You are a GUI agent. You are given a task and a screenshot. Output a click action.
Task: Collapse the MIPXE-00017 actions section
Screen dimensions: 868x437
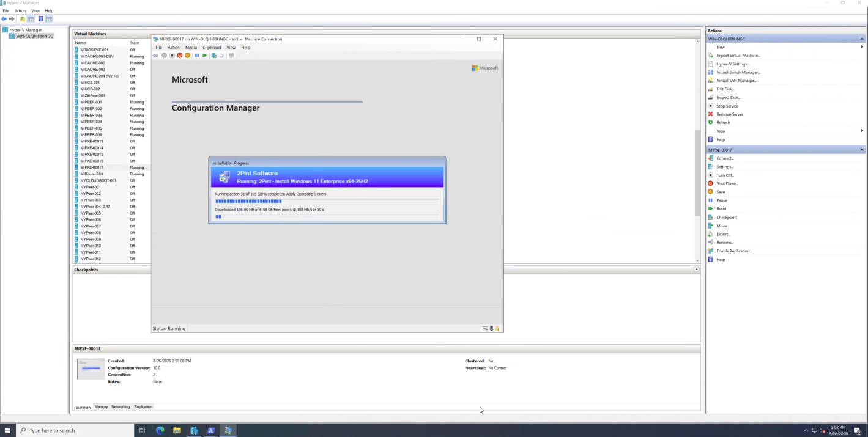[x=862, y=150]
